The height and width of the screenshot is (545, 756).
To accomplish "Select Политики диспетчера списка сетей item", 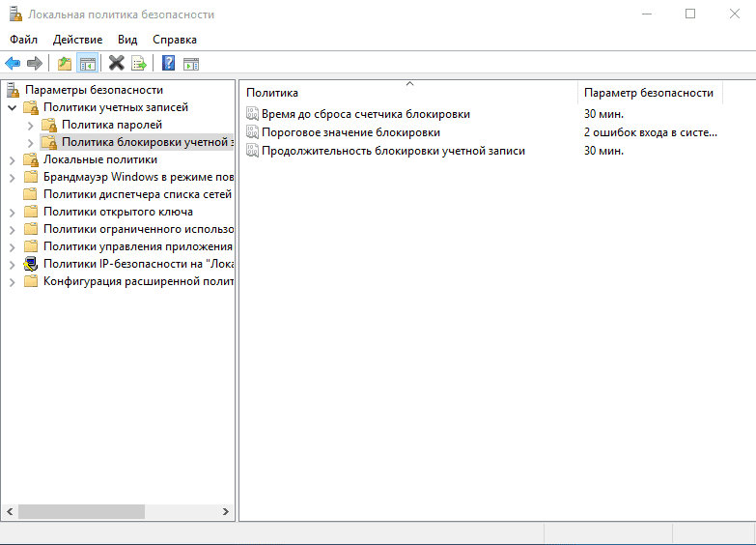I will click(137, 194).
